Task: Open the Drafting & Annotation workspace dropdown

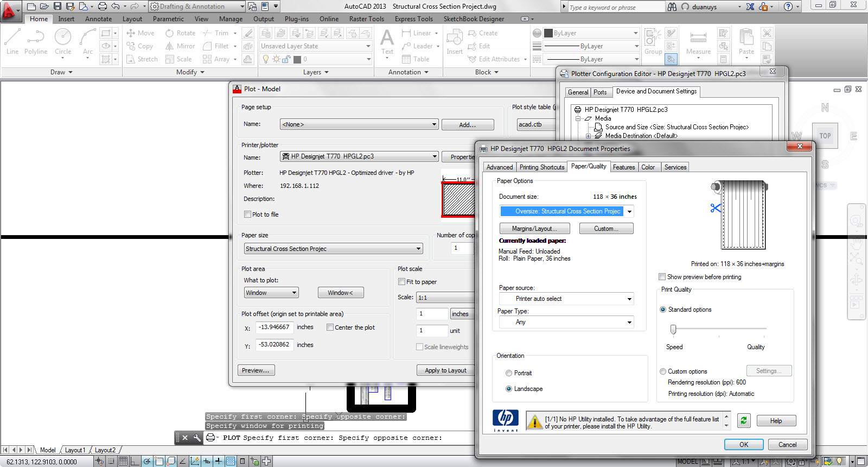Action: (x=197, y=7)
